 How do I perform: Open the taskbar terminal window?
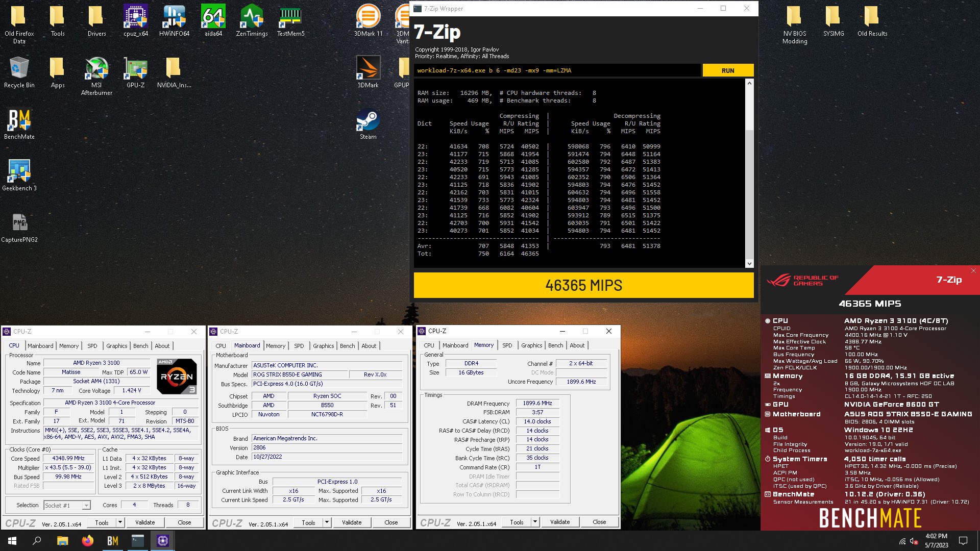point(138,541)
